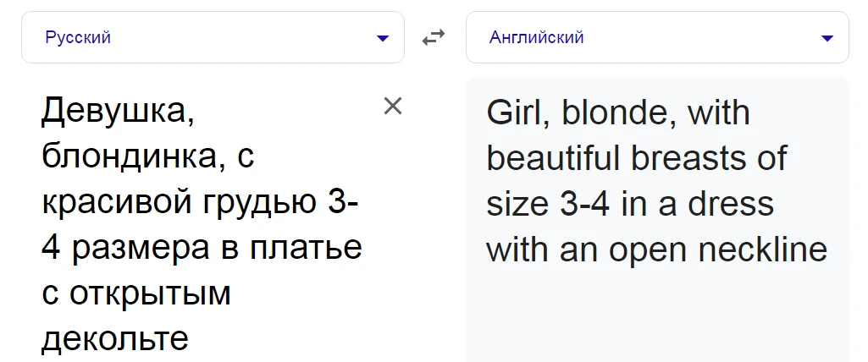Viewport: 868px width, 362px height.
Task: Open the Английский target language selector
Action: 657,37
